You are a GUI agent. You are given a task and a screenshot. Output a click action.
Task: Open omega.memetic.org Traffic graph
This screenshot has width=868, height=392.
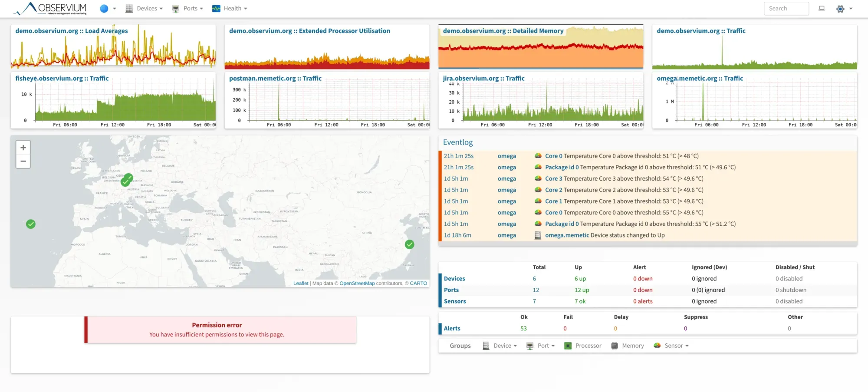coord(755,100)
